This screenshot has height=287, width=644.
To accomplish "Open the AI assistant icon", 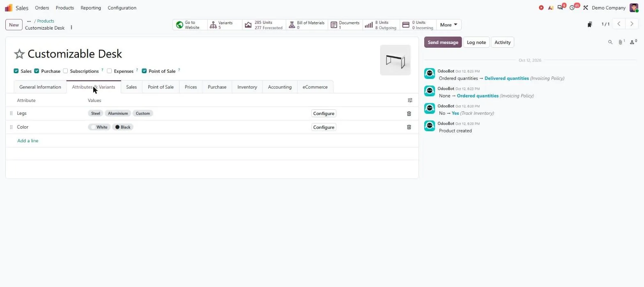I will click(x=551, y=8).
